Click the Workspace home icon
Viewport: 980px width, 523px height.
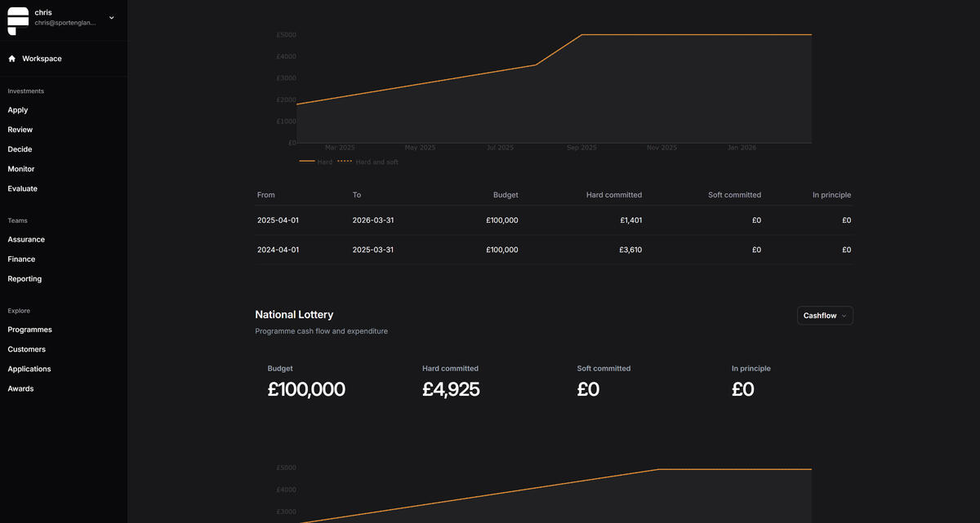coord(12,59)
